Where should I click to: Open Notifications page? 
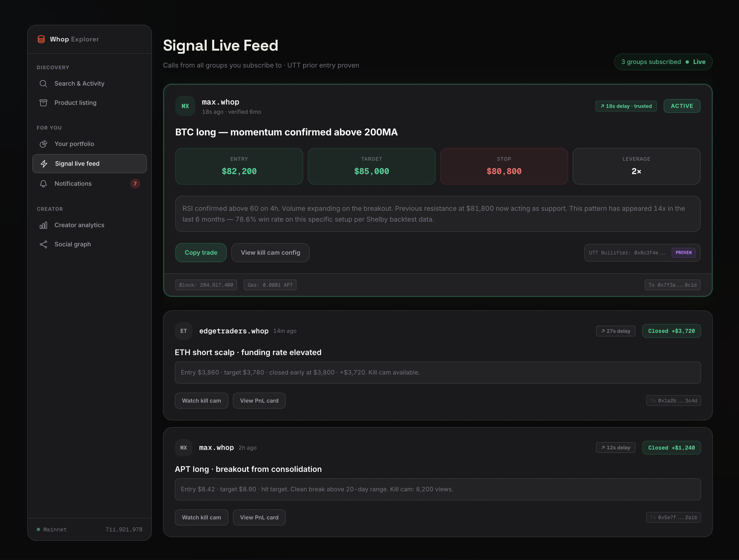click(x=90, y=184)
